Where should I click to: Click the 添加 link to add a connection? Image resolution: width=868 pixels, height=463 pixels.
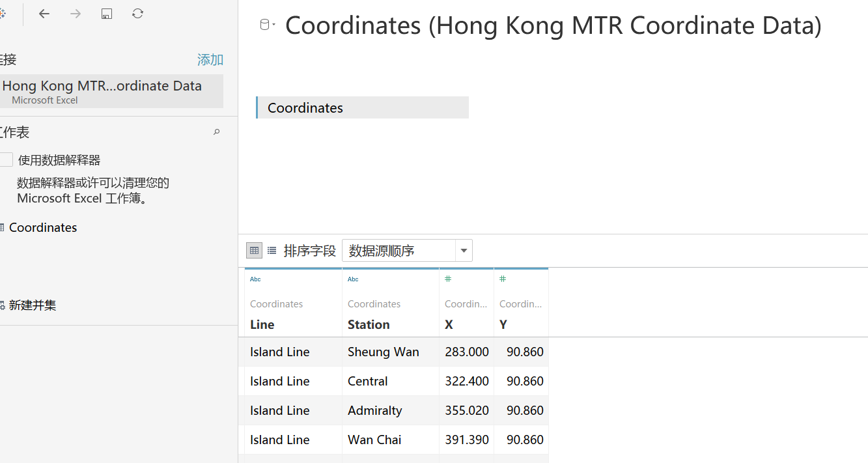(x=210, y=60)
